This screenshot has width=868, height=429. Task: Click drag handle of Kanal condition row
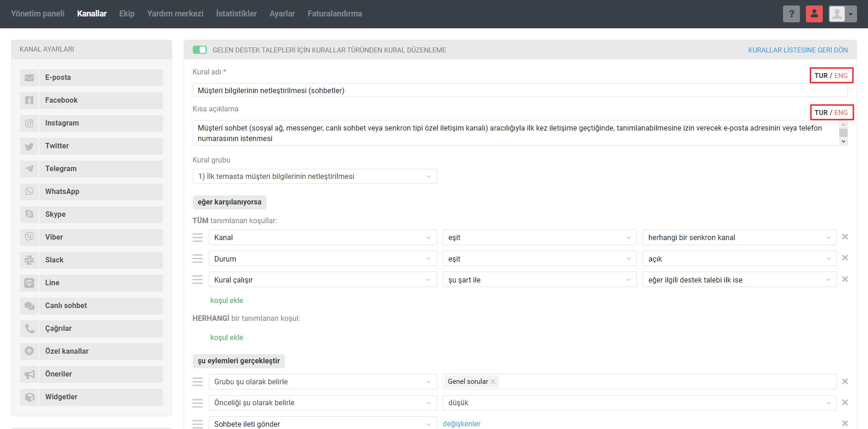(x=197, y=237)
